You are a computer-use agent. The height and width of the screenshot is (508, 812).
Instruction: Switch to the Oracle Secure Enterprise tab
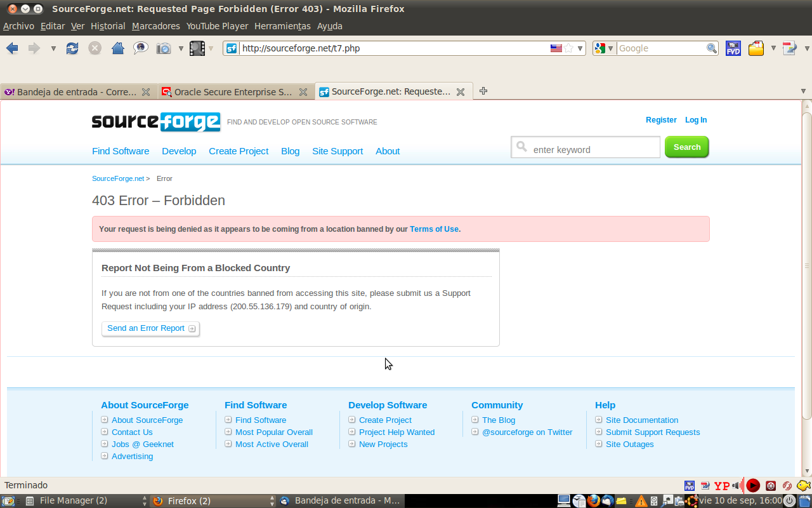tap(233, 92)
